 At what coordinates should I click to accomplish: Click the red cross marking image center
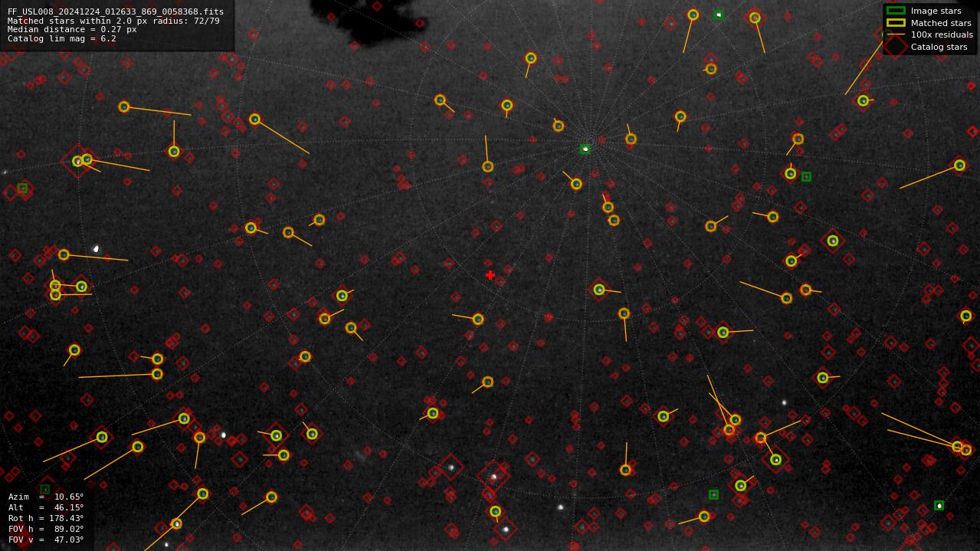490,275
